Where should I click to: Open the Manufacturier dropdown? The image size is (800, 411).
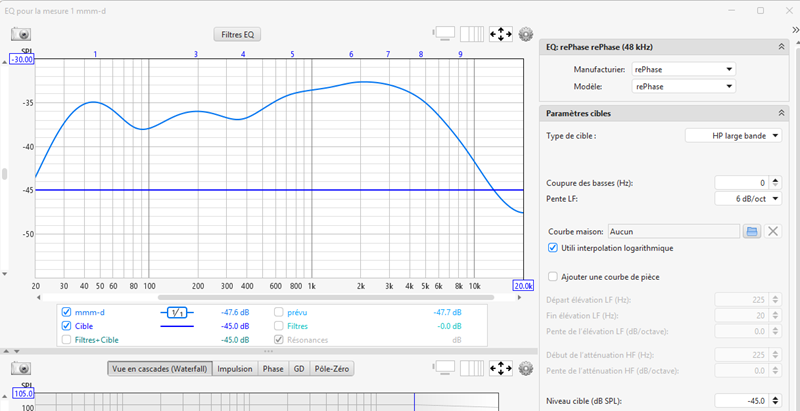coord(684,69)
